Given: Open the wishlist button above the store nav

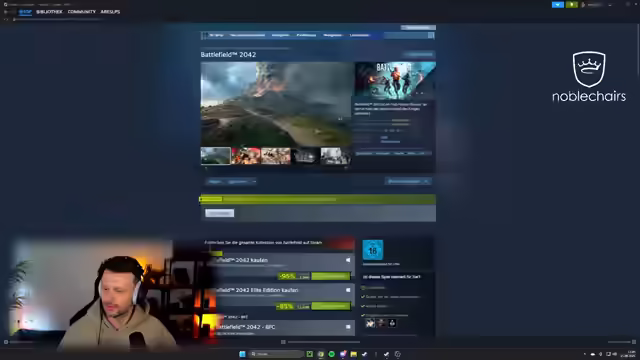Looking at the screenshot, I should tap(418, 27).
